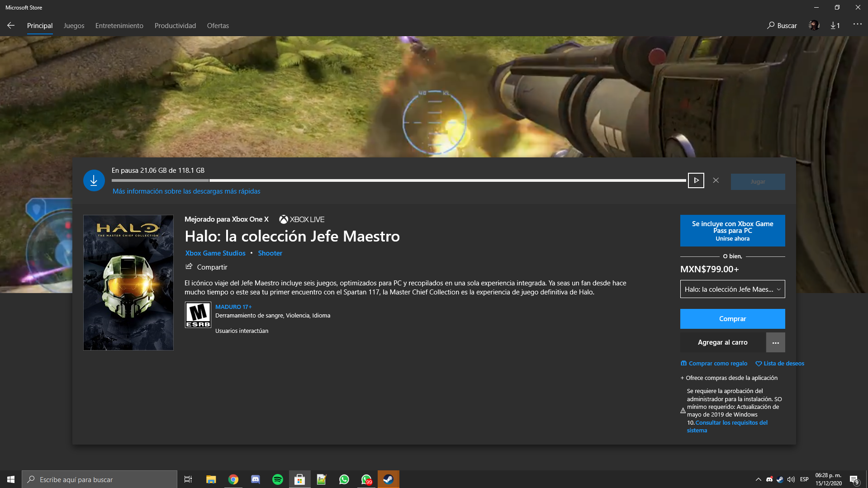Screen dimensions: 868x488
Task: Open the Entretenimiento tab
Action: 119,26
